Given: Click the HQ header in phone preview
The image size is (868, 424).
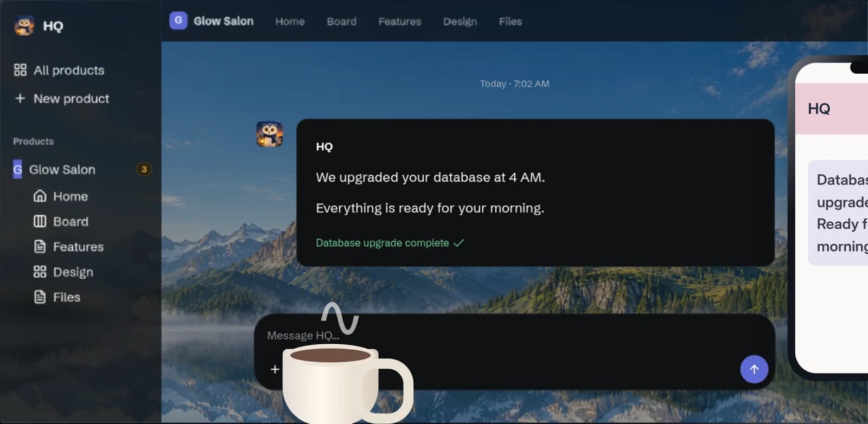Looking at the screenshot, I should click(819, 108).
